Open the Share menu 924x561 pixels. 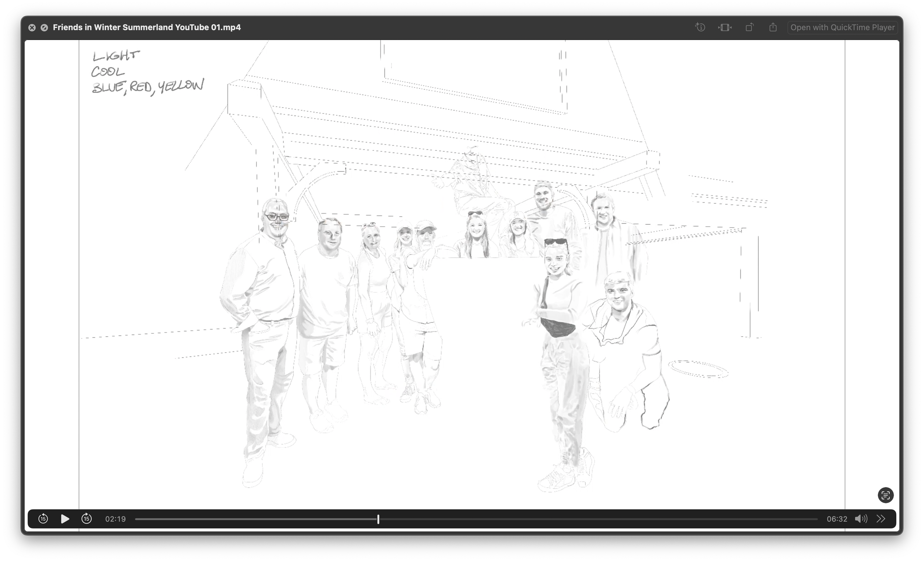point(773,27)
